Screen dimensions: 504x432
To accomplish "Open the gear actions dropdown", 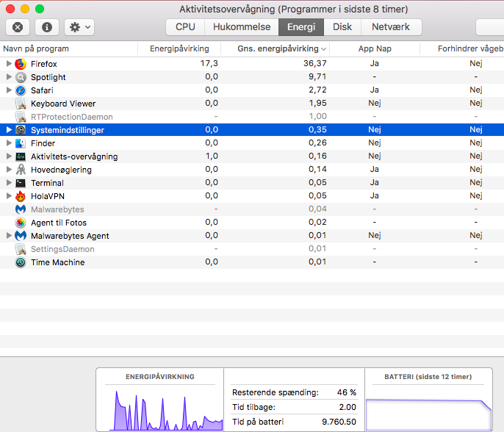I will pos(79,27).
